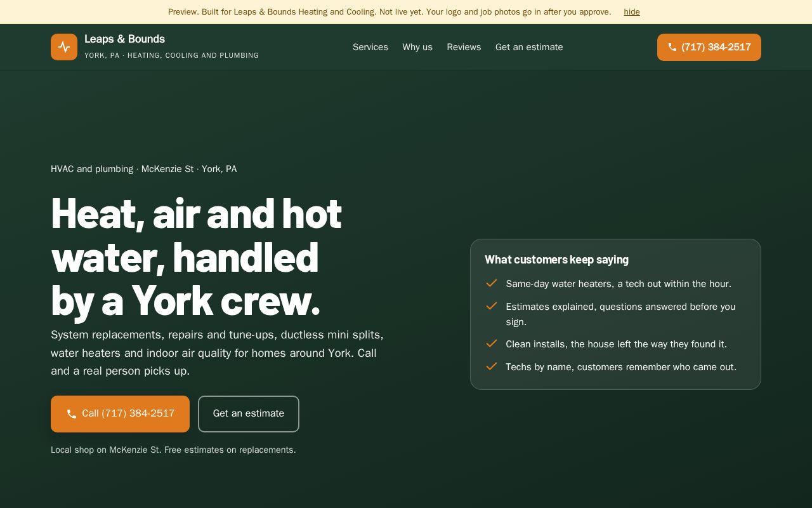Image resolution: width=812 pixels, height=508 pixels.
Task: Click the Leaps & Bounds brand name
Action: 124,39
